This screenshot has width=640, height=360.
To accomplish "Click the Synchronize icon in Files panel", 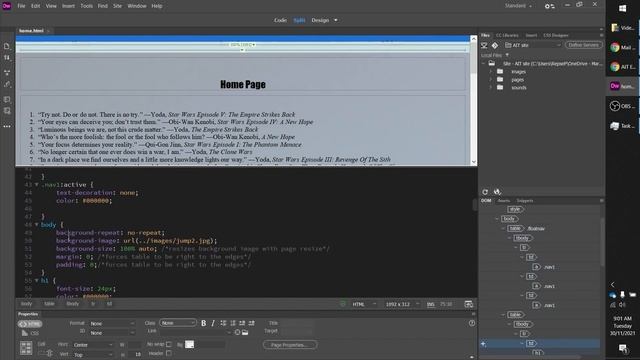I will [497, 192].
